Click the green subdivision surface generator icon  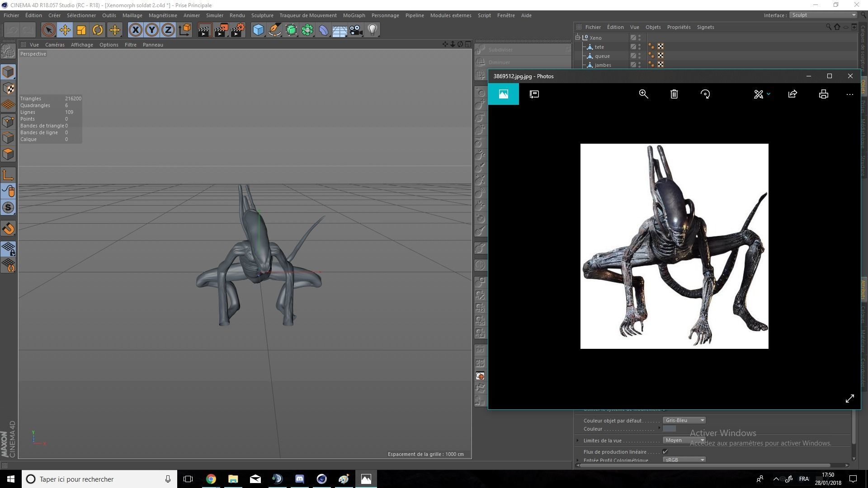pos(291,30)
